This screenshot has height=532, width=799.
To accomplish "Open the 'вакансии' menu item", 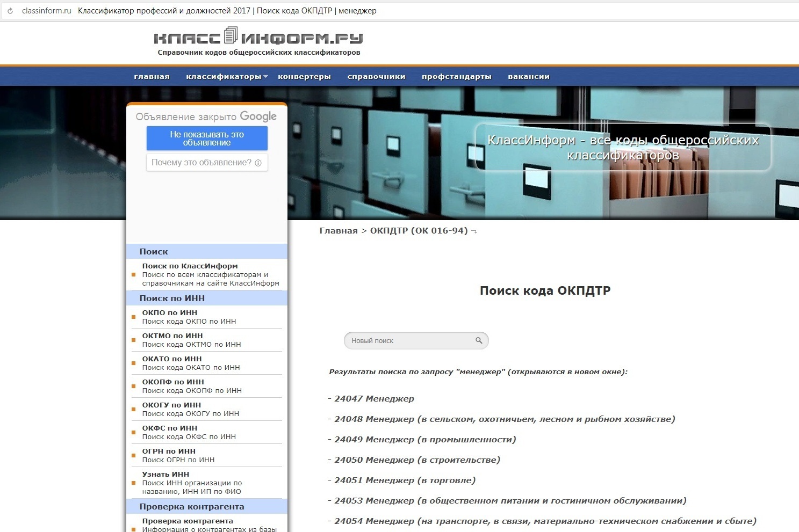I will click(x=529, y=76).
